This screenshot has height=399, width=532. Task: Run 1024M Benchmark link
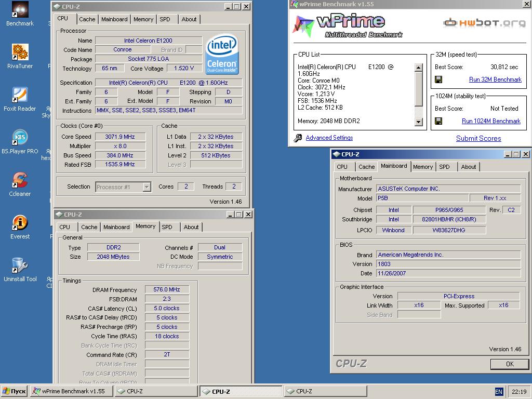[491, 121]
